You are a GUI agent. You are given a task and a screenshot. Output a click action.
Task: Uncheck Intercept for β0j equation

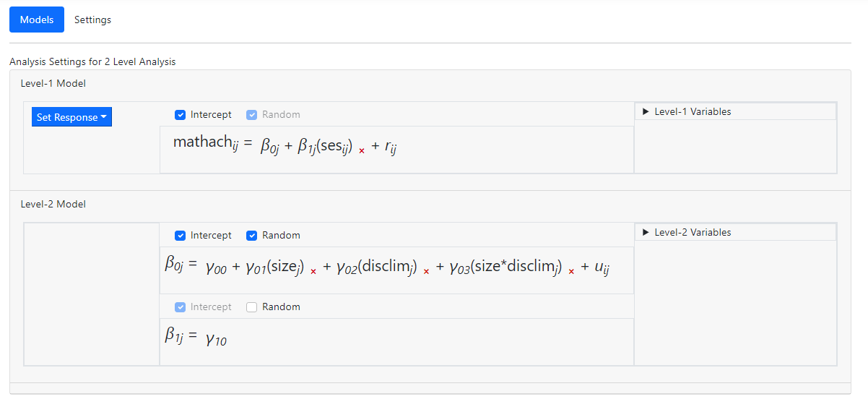(180, 236)
